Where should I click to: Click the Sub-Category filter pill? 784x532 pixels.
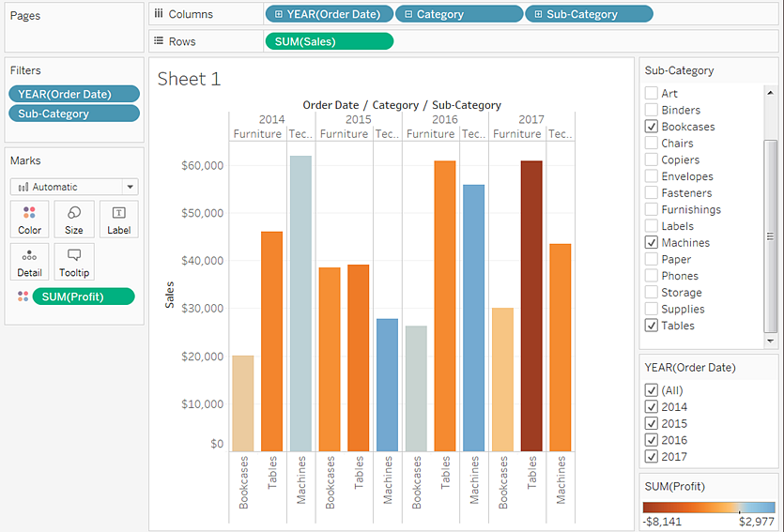click(73, 114)
